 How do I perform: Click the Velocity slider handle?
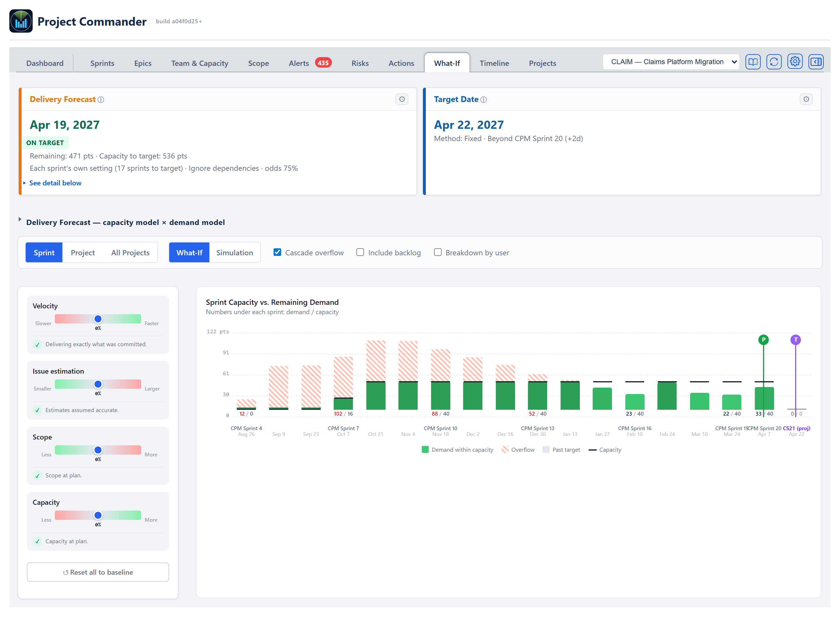(98, 319)
